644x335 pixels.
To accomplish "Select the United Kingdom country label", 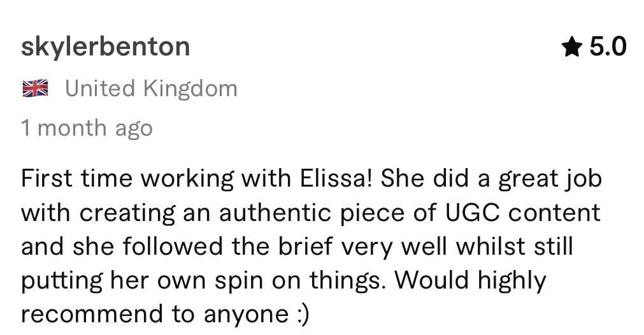I will pyautogui.click(x=151, y=89).
